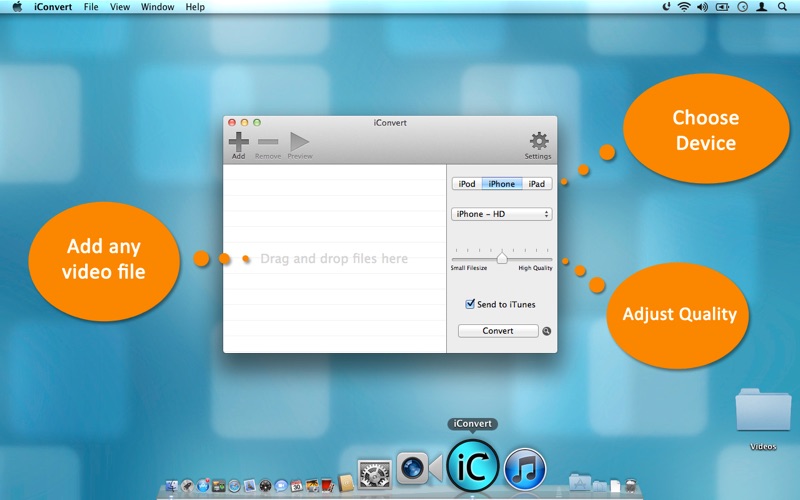
Task: Open iTunes from the dock
Action: 524,468
